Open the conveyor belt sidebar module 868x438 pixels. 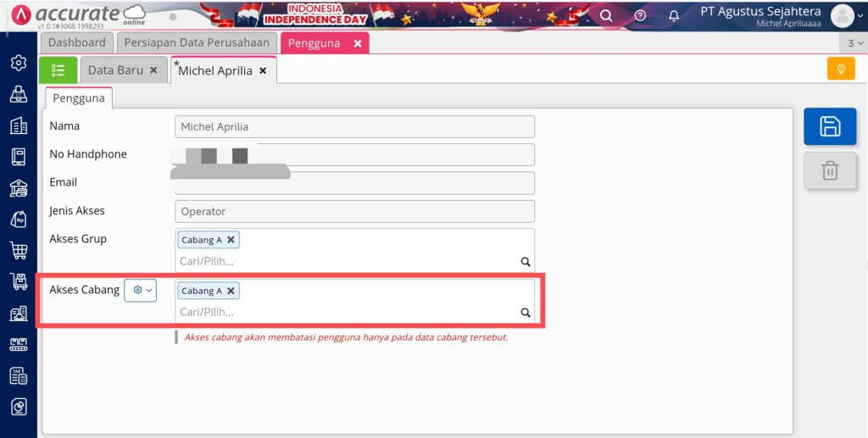click(x=19, y=345)
